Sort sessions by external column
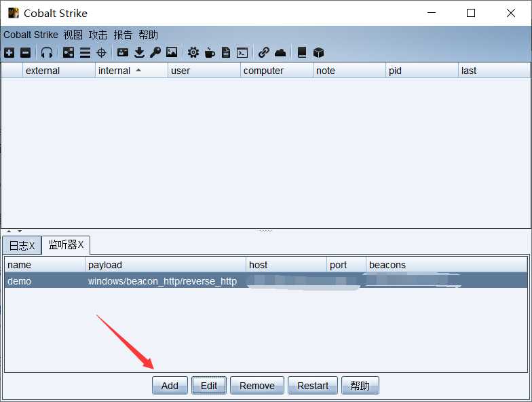 pos(59,71)
